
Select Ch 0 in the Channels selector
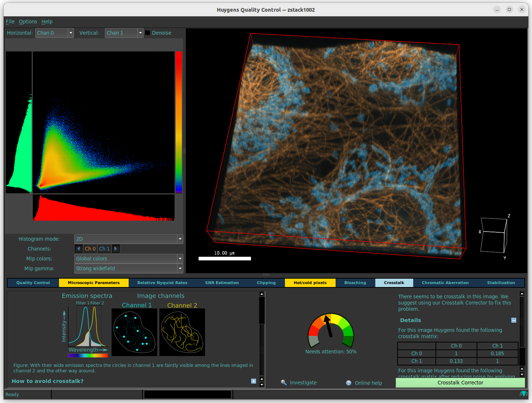[90, 249]
